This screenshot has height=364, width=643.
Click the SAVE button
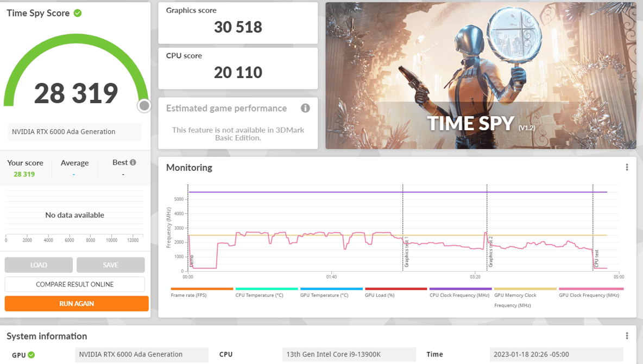(110, 265)
